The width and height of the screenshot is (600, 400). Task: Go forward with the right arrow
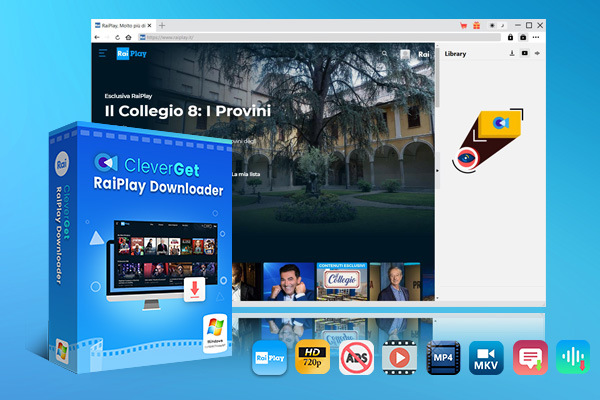107,37
